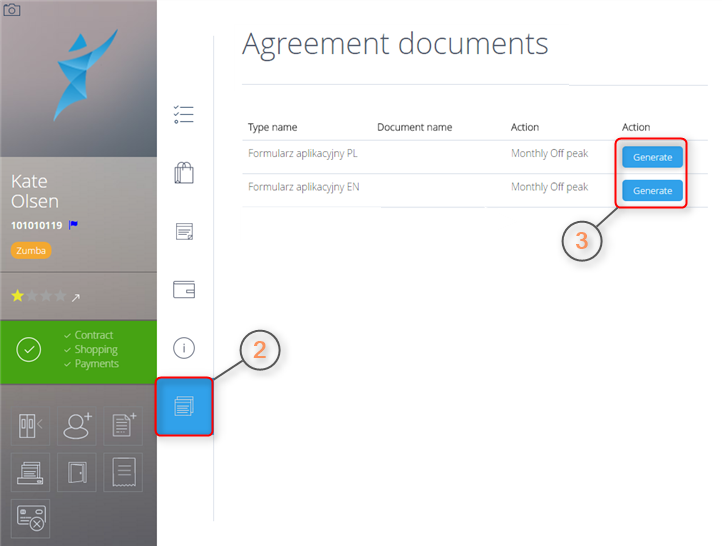
Task: Open the checklist tab in the sidebar
Action: coord(184,115)
